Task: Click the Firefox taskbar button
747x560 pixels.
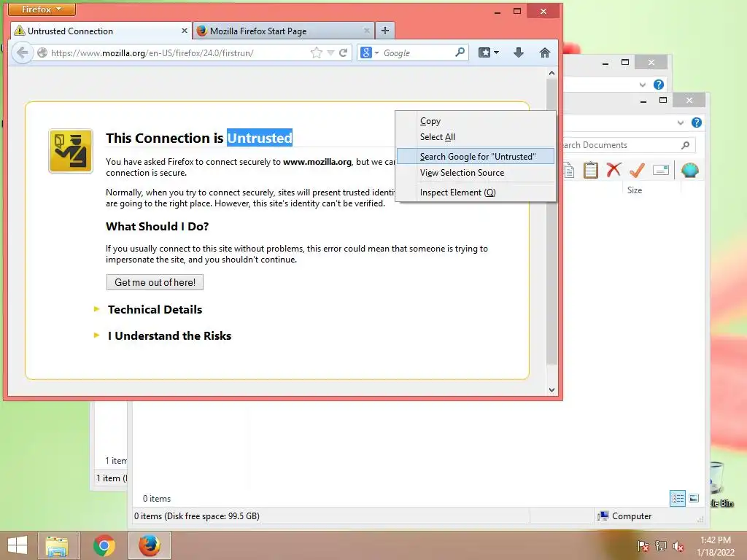Action: click(x=149, y=545)
